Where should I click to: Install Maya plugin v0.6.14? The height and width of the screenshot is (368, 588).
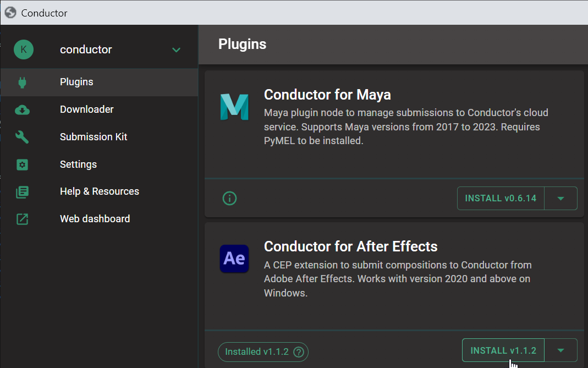coord(501,199)
